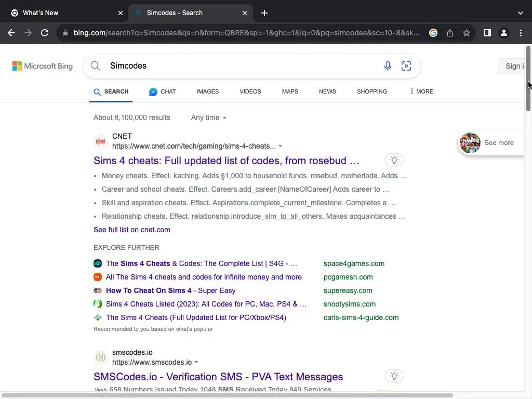Click the browser forward arrow
532x399 pixels.
coord(28,33)
